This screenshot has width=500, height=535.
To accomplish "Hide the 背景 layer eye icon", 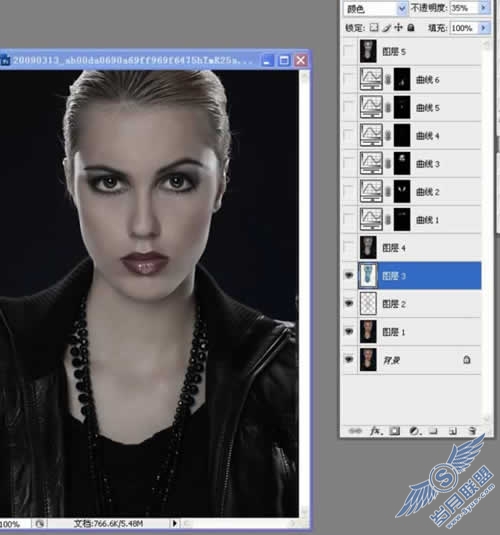I will [349, 359].
